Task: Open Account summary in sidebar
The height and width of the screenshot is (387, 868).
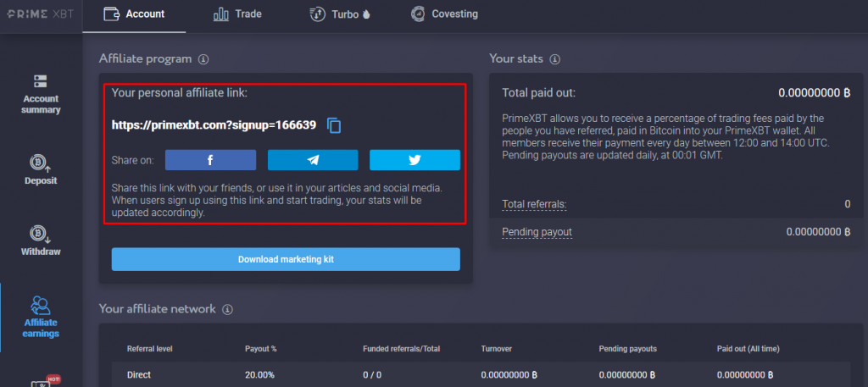Action: click(x=41, y=95)
